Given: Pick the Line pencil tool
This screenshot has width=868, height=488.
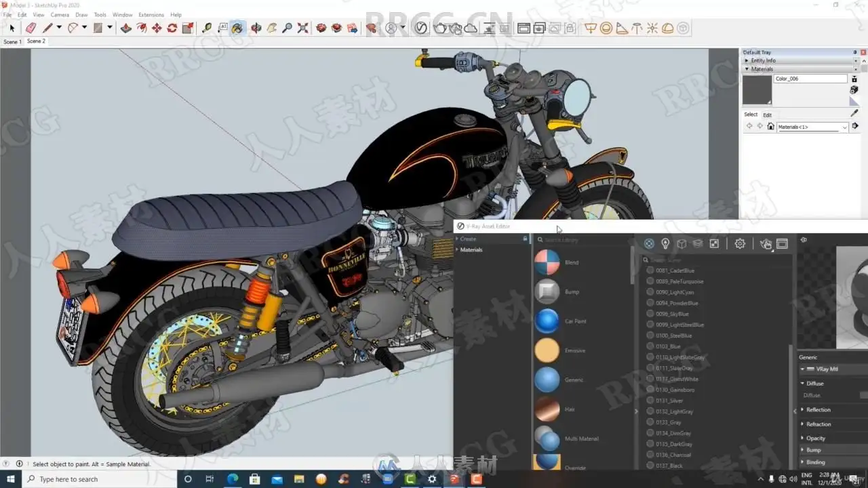Looking at the screenshot, I should point(47,28).
